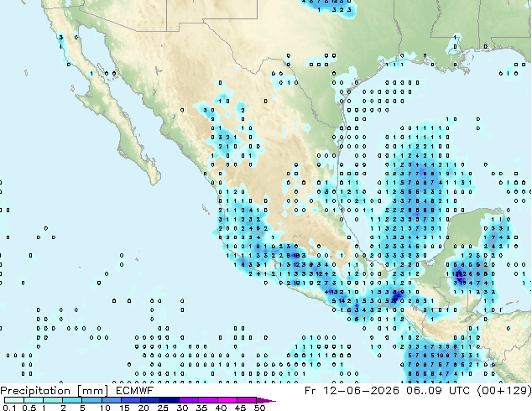Select the 40–45 mm magenta legend swatch

pyautogui.click(x=227, y=400)
